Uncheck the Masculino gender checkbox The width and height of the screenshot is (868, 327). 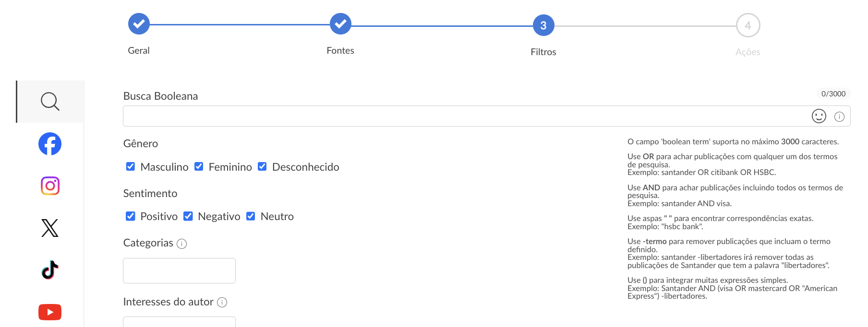[x=131, y=166]
